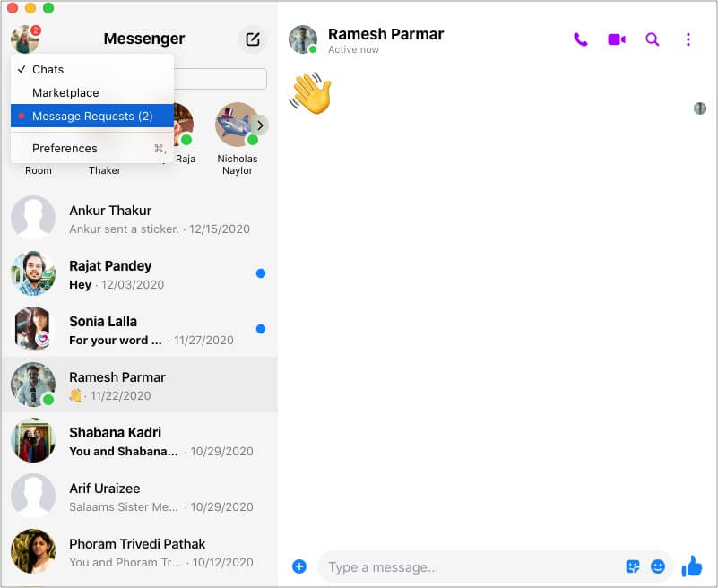Click the waving hand emoji message
718x588 pixels.
310,93
